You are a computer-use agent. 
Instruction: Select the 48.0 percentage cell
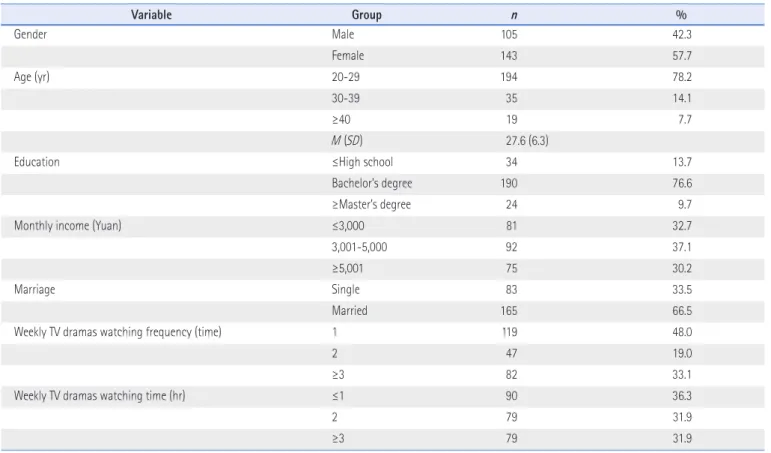(682, 332)
